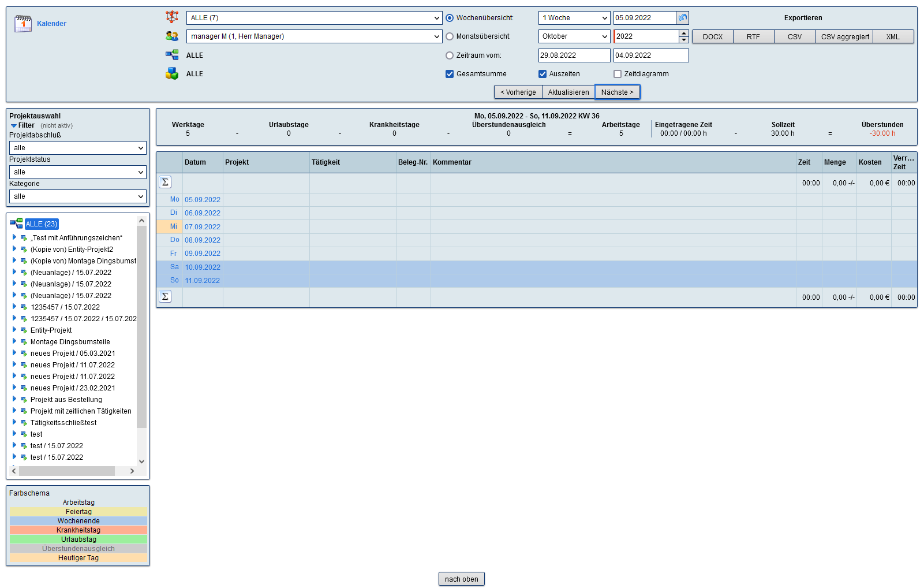This screenshot has width=924, height=588.
Task: Click the employee people icon beside manager dropdown
Action: tap(172, 36)
